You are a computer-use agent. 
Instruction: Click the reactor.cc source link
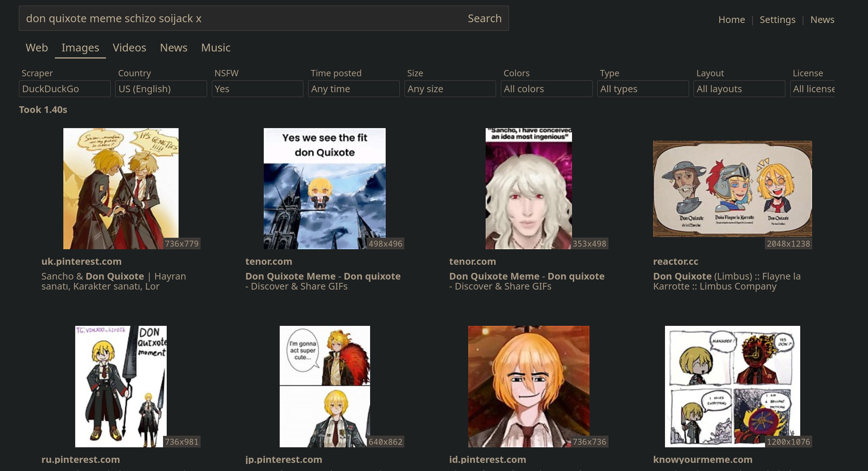pos(675,261)
